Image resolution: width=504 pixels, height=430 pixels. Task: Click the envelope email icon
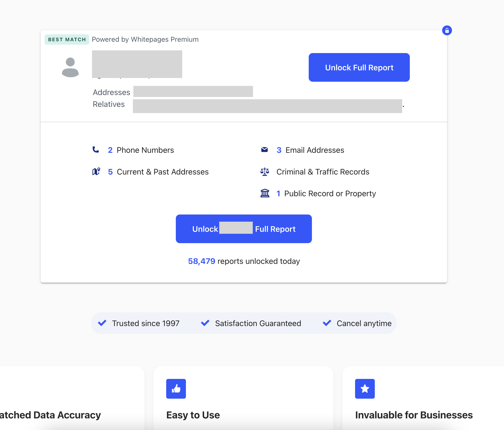[x=264, y=150]
